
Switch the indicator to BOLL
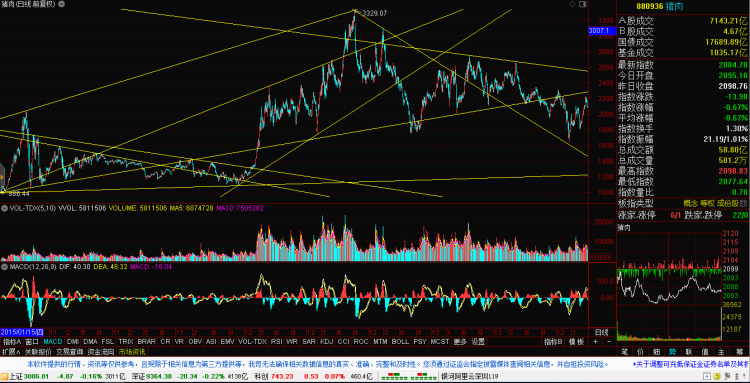pyautogui.click(x=400, y=342)
